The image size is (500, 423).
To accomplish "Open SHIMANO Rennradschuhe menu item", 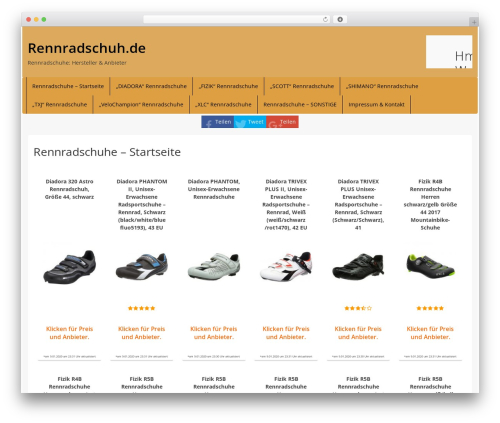I will tap(382, 86).
